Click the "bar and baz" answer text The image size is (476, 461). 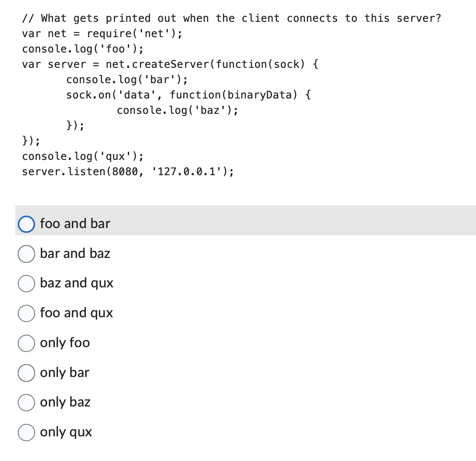(x=75, y=254)
